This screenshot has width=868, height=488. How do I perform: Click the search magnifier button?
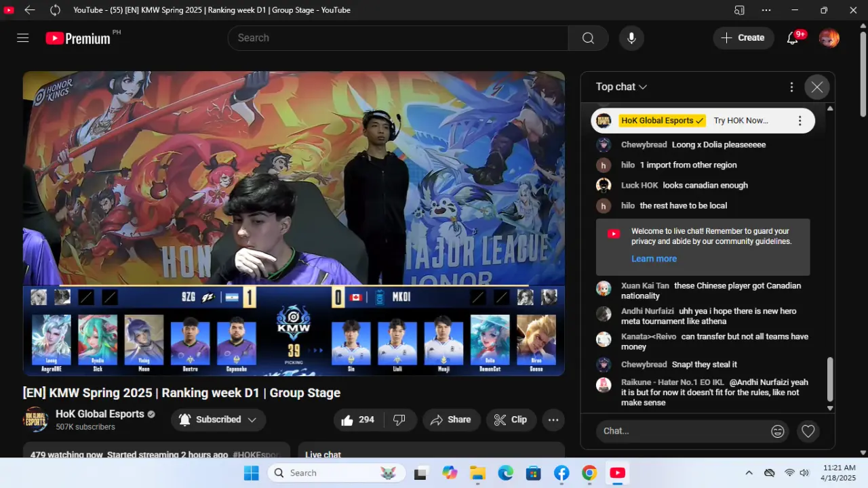[x=588, y=38]
